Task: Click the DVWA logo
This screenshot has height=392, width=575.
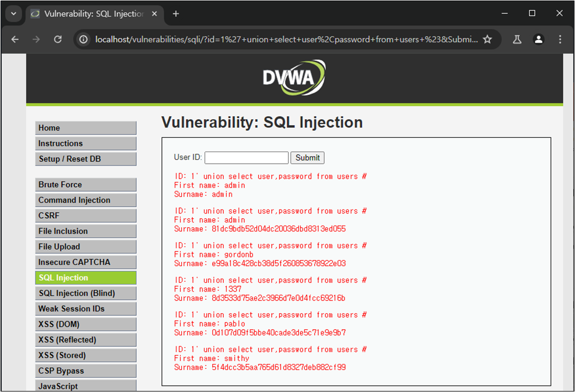Action: click(294, 78)
